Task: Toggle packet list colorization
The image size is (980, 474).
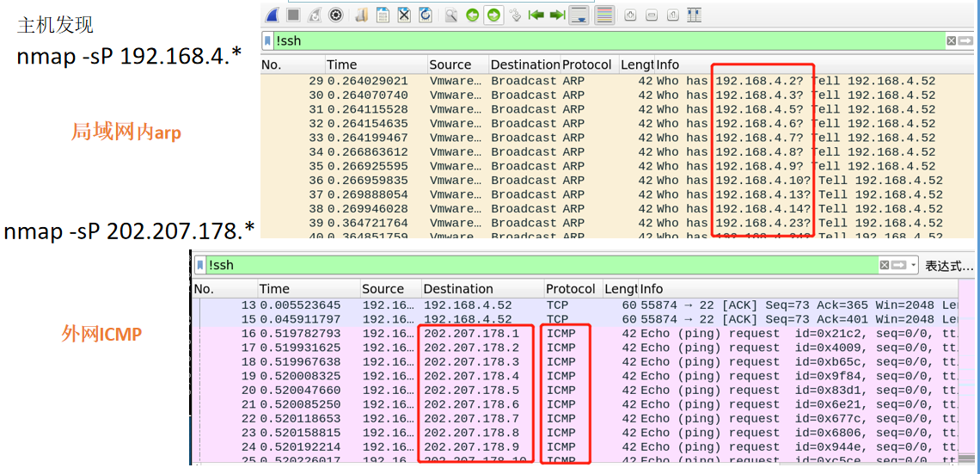Action: [x=603, y=15]
